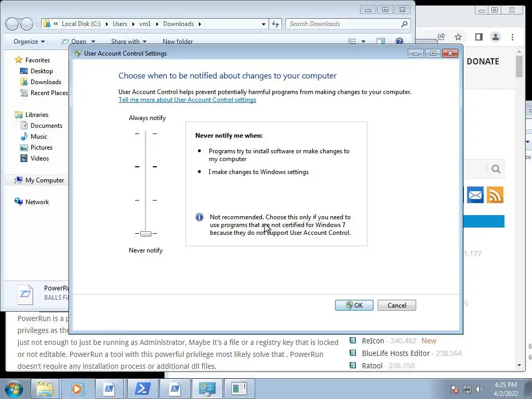This screenshot has width=532, height=399.
Task: Open the Ratool link
Action: point(372,366)
